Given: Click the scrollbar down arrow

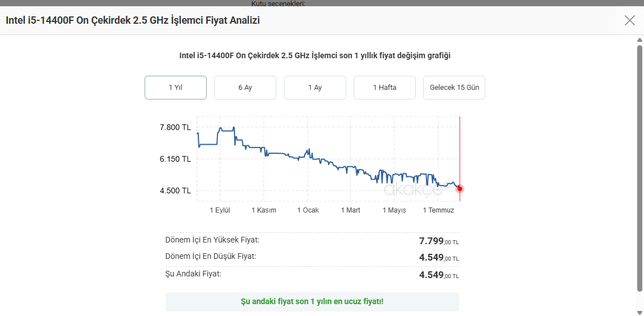Looking at the screenshot, I should (x=639, y=312).
